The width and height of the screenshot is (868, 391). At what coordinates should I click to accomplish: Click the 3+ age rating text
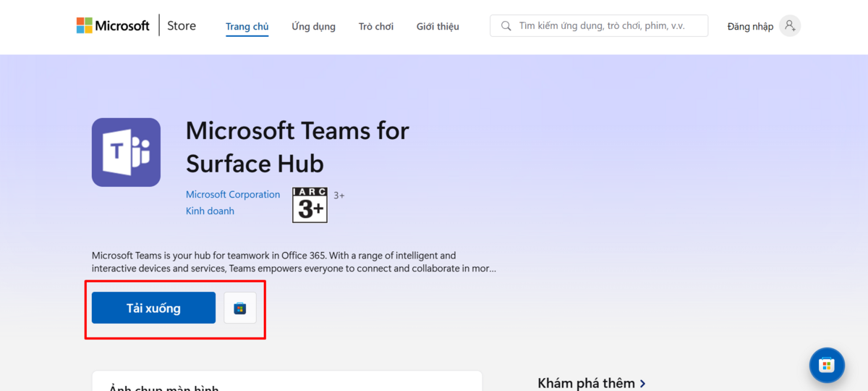pos(339,195)
